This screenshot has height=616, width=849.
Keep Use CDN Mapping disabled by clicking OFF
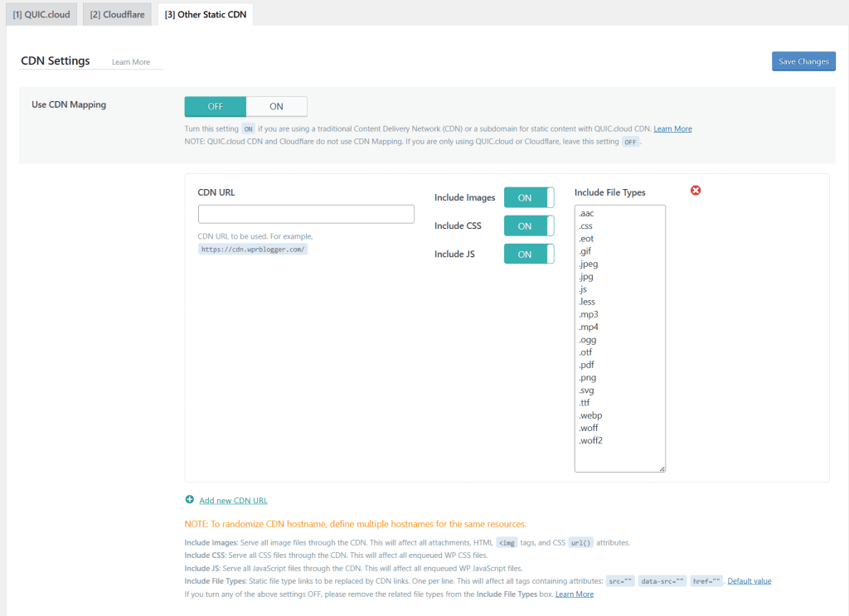pos(215,106)
